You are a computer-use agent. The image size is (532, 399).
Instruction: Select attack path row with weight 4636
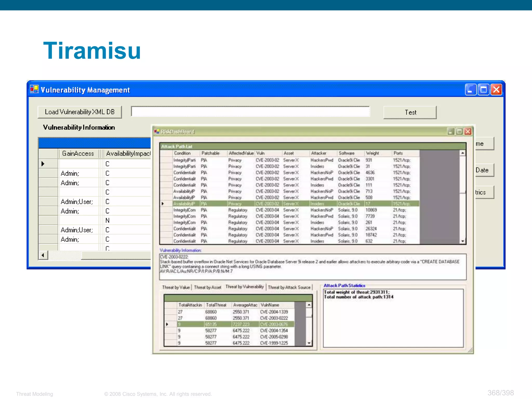tap(289, 172)
